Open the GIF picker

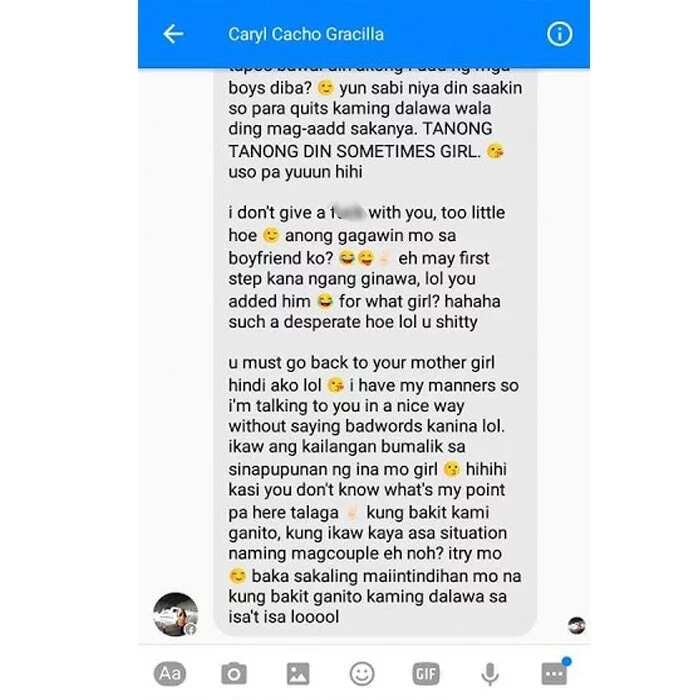click(425, 673)
